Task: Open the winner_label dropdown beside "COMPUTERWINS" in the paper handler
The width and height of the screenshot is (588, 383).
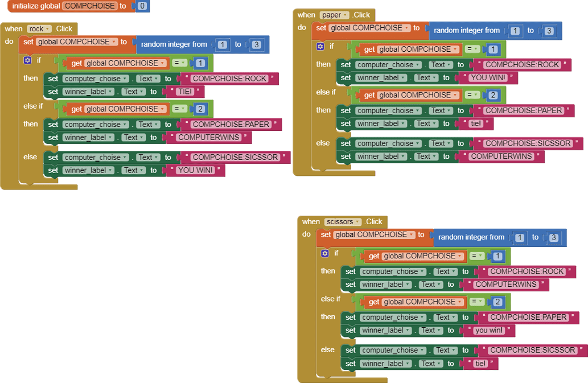Action: [381, 157]
